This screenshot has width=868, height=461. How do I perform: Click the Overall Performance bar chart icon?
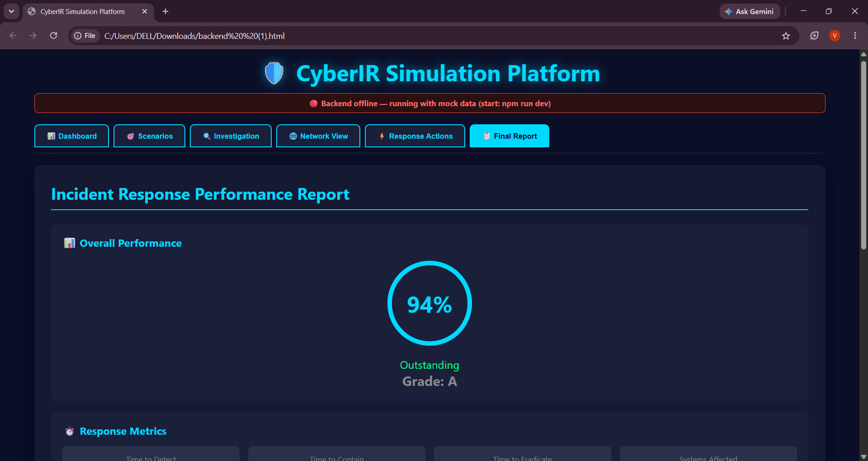pyautogui.click(x=70, y=243)
